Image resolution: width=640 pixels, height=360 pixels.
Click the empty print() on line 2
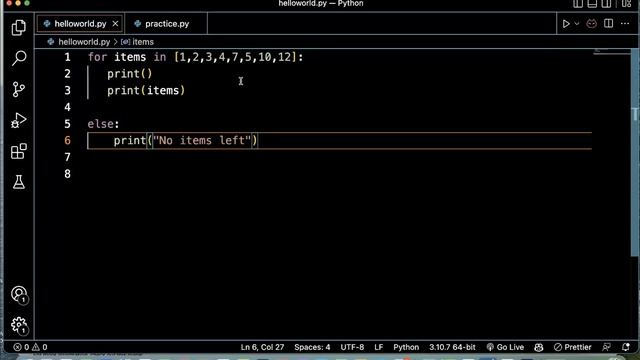130,74
